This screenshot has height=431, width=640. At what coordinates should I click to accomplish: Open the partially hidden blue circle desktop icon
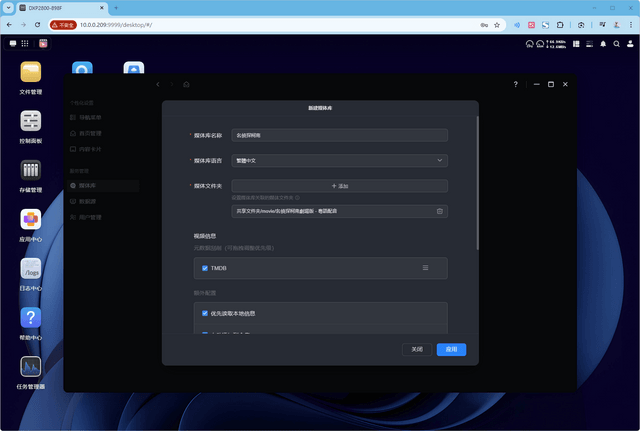[82, 67]
